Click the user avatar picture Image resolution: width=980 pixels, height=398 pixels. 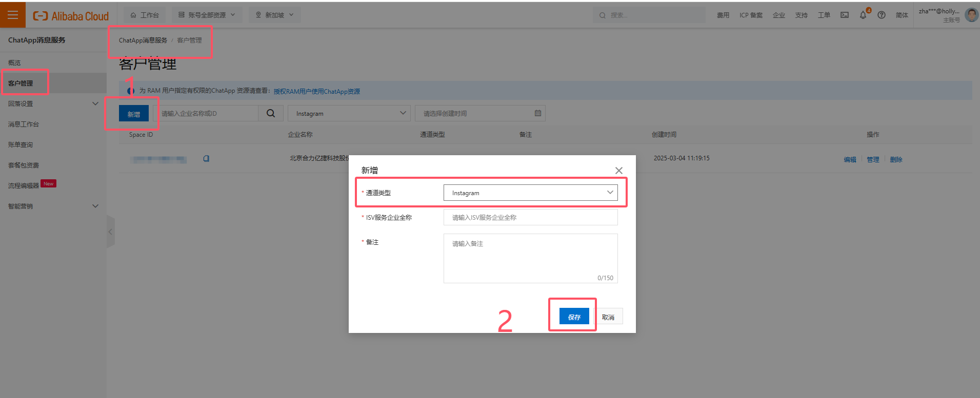(971, 15)
